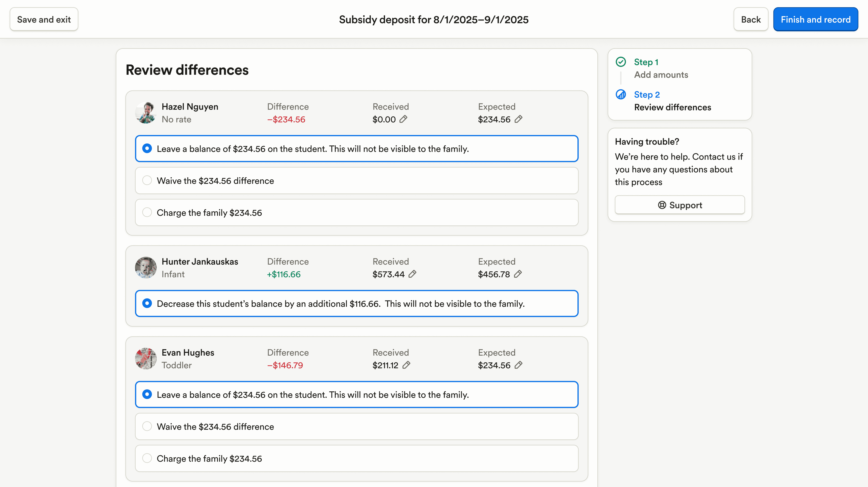Edit Hunter Jankauskas's expected $456.78 pencil icon
The width and height of the screenshot is (868, 487).
(518, 274)
